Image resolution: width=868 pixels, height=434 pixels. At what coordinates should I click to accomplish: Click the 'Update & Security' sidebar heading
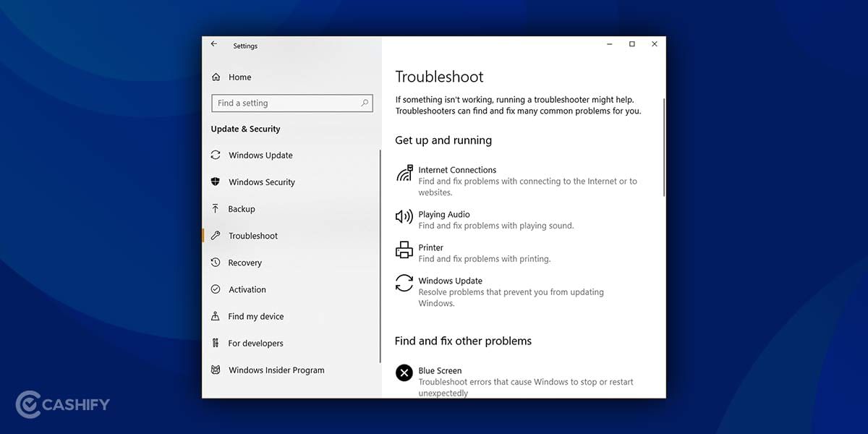click(x=245, y=129)
